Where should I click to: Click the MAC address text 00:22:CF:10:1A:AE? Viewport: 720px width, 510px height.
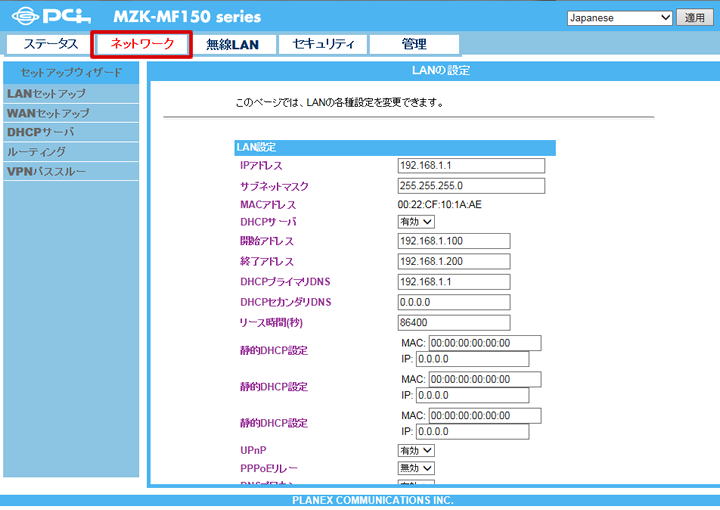pyautogui.click(x=439, y=205)
